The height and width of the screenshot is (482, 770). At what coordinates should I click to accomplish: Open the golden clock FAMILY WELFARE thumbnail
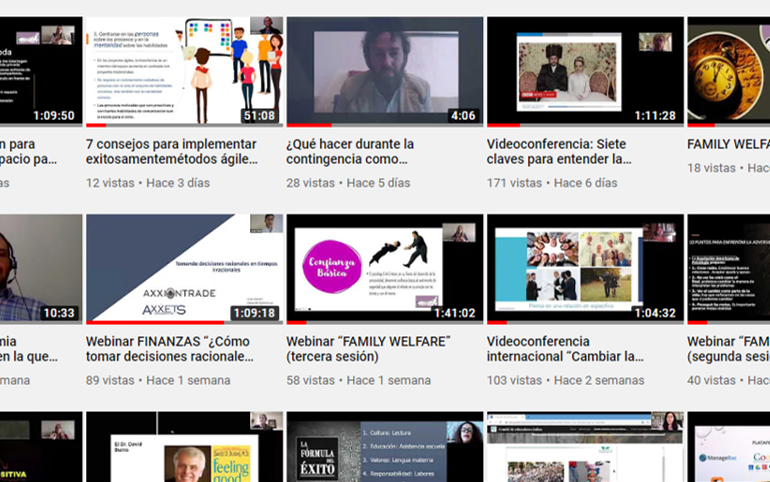[728, 72]
